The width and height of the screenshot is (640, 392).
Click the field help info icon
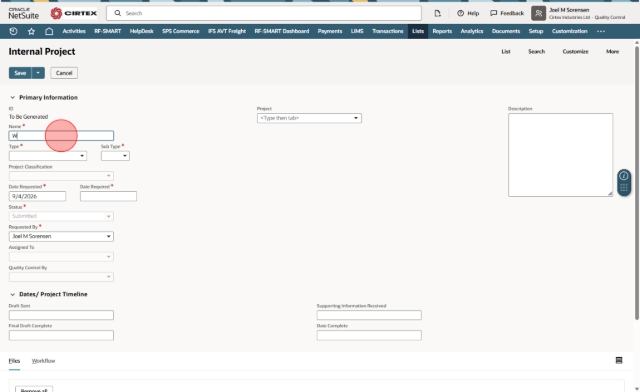tap(624, 176)
